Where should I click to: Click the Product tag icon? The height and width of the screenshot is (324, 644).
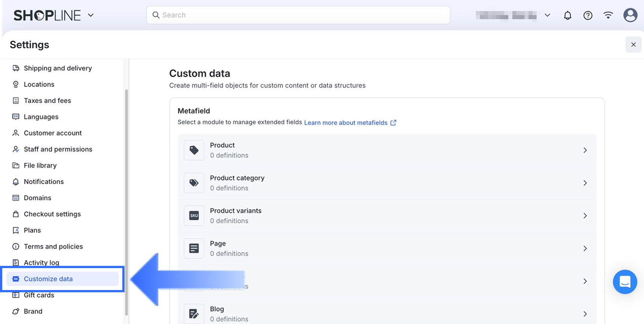(x=194, y=150)
